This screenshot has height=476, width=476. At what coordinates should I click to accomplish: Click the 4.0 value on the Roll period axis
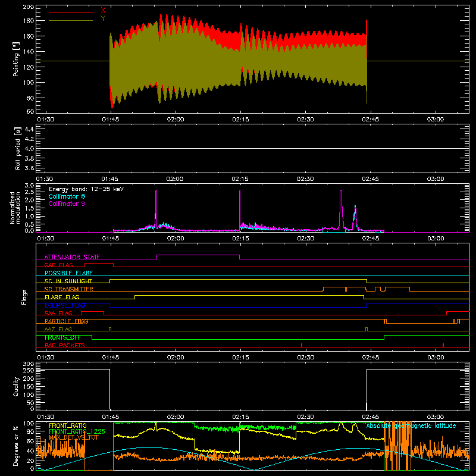pyautogui.click(x=29, y=149)
